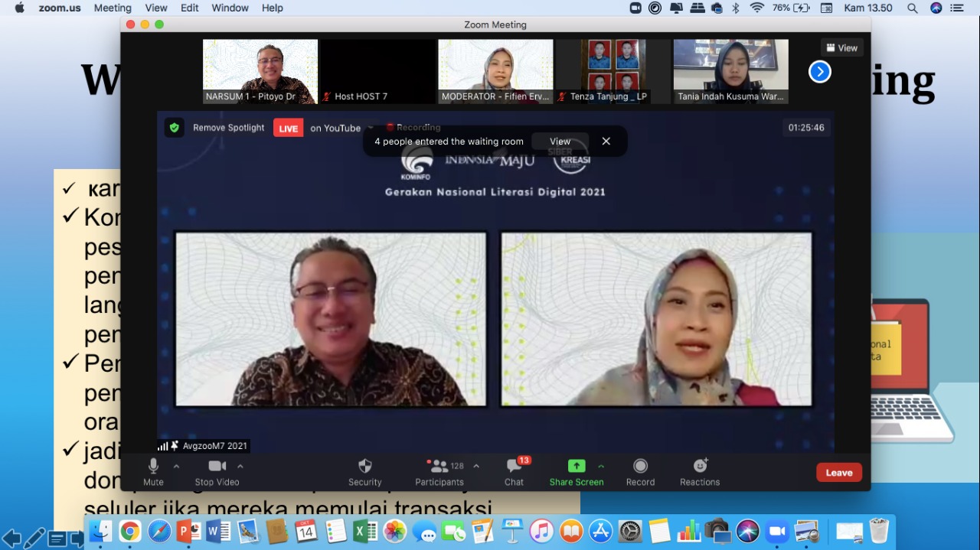This screenshot has height=550, width=980.
Task: Open the Participants panel
Action: pos(439,467)
